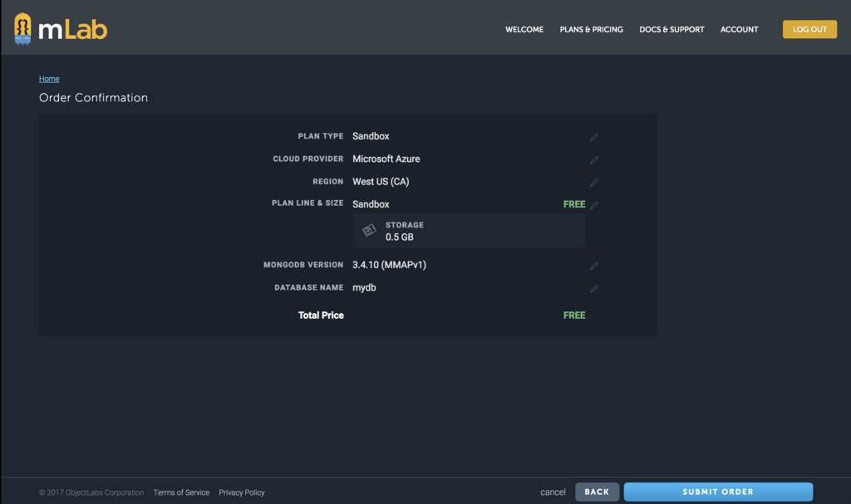Click the Total Price label

point(321,316)
